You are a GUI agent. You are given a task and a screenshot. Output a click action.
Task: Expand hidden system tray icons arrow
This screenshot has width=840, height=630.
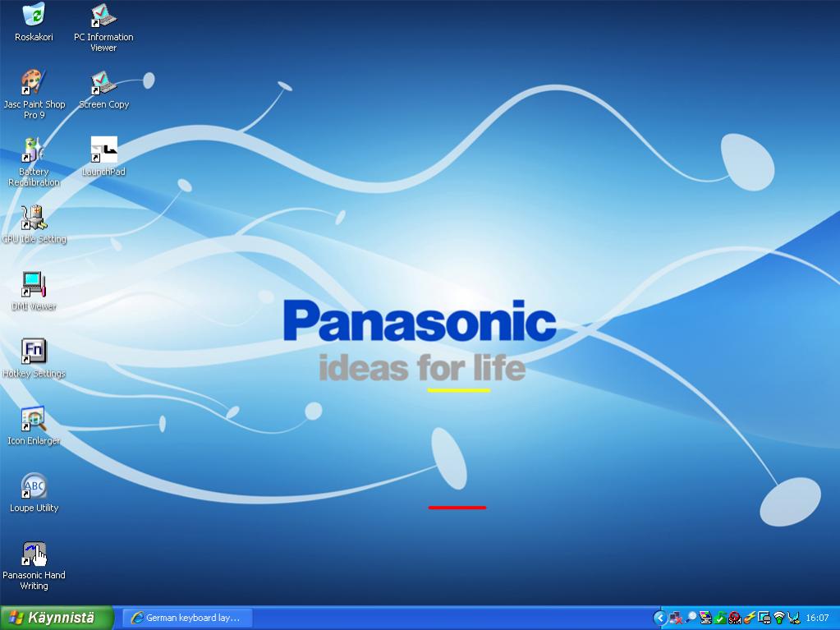point(660,618)
